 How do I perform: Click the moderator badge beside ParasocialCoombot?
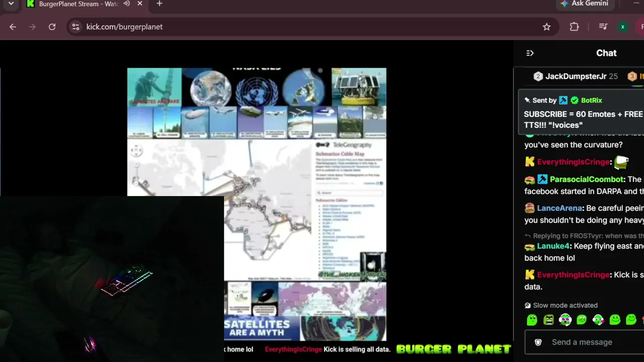click(542, 179)
